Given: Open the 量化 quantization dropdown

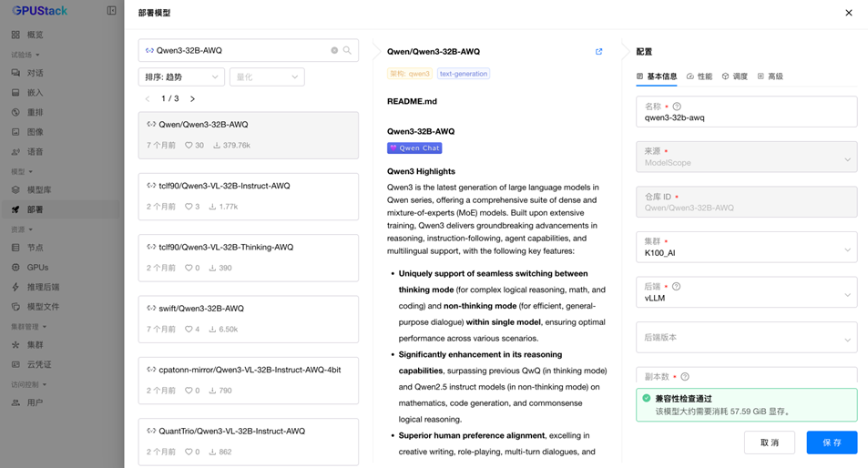Looking at the screenshot, I should (x=268, y=76).
